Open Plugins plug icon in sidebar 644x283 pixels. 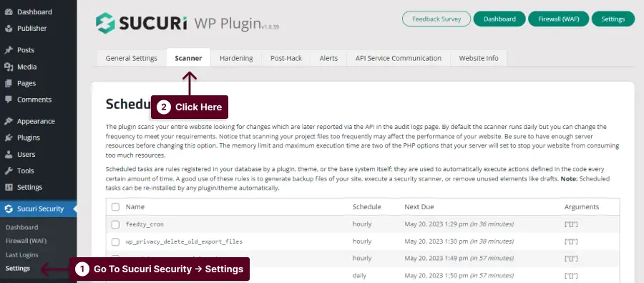point(9,138)
